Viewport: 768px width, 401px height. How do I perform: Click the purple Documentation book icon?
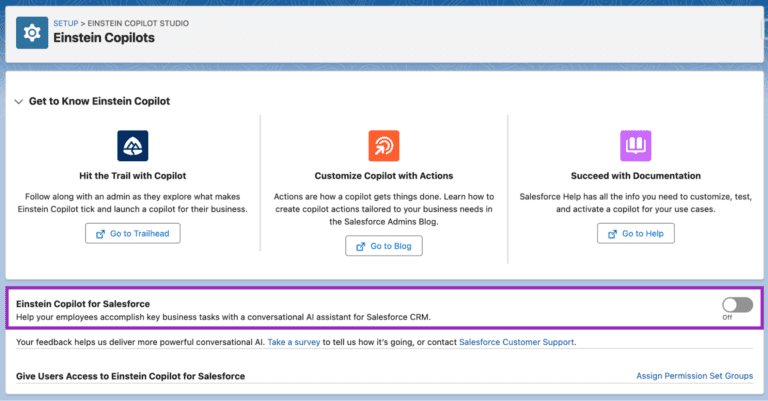636,145
